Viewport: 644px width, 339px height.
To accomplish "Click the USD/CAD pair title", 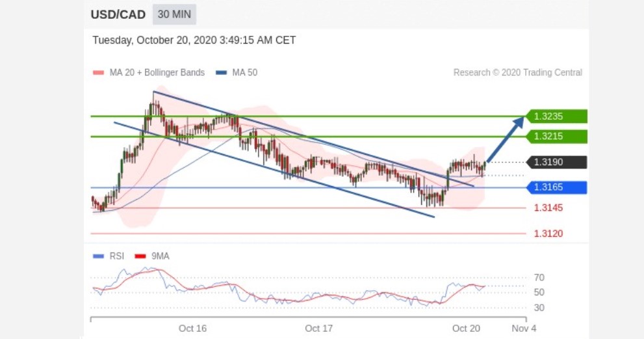I will tap(118, 15).
